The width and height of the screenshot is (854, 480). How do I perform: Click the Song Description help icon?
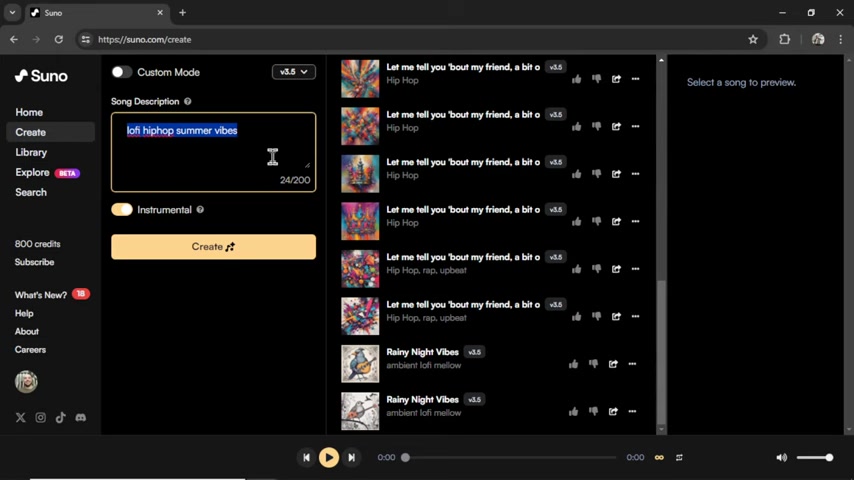pyautogui.click(x=187, y=101)
